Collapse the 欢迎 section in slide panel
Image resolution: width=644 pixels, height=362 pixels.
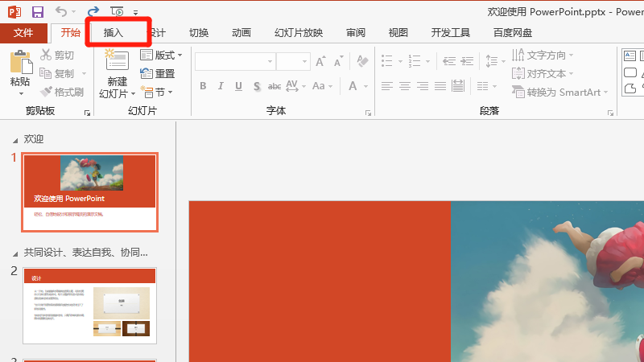click(x=14, y=140)
